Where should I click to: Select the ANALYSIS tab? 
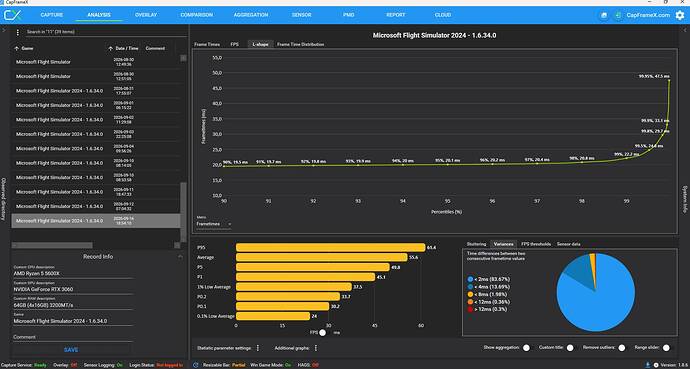click(99, 15)
